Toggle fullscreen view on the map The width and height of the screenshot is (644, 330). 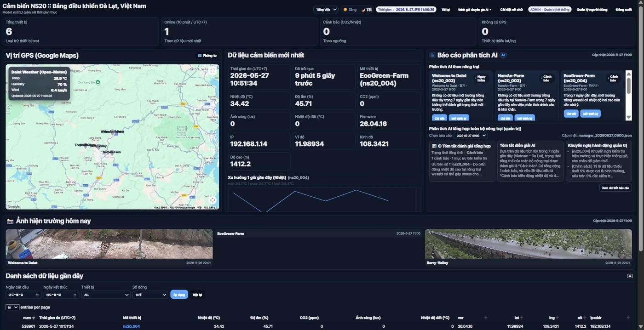tap(212, 71)
